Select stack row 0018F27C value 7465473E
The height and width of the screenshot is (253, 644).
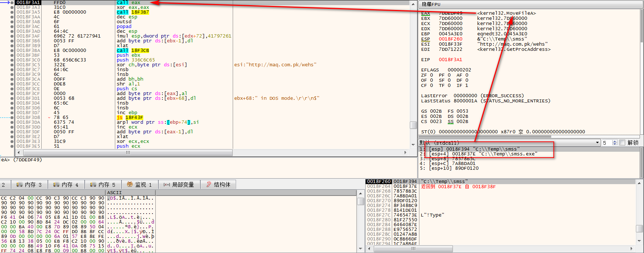tap(405, 215)
